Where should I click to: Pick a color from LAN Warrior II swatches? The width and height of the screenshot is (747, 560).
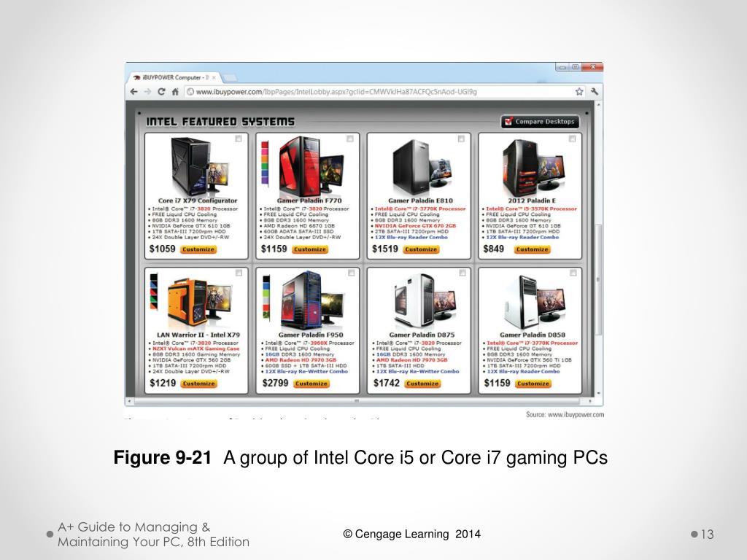point(153,292)
